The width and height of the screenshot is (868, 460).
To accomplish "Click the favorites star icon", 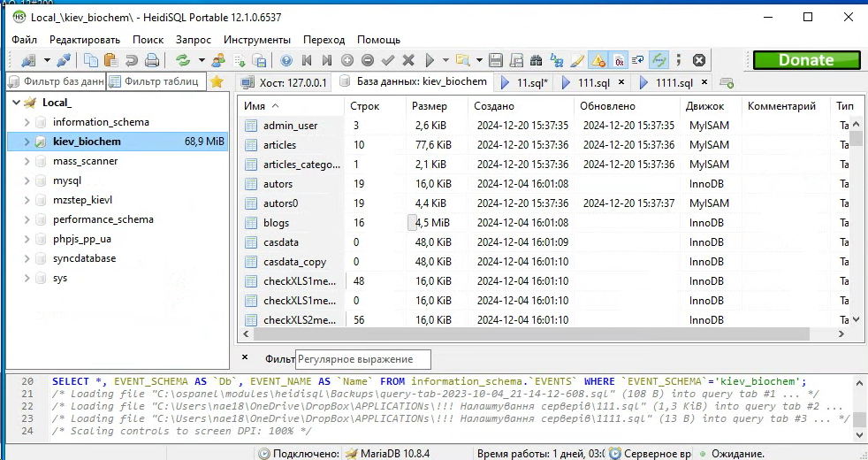I will pos(217,81).
